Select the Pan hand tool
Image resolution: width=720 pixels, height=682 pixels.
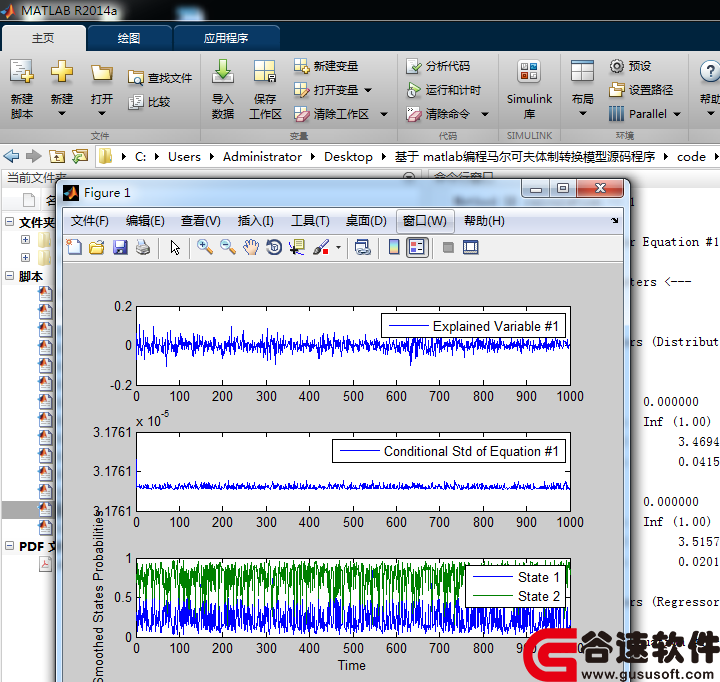pos(251,248)
